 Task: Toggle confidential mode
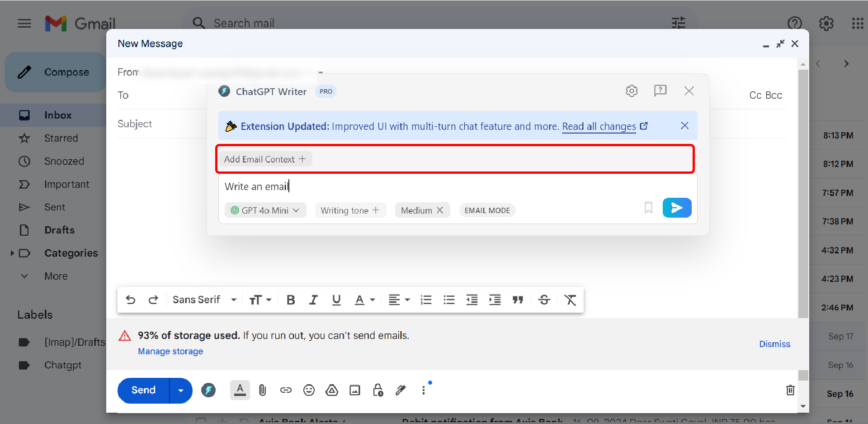378,390
